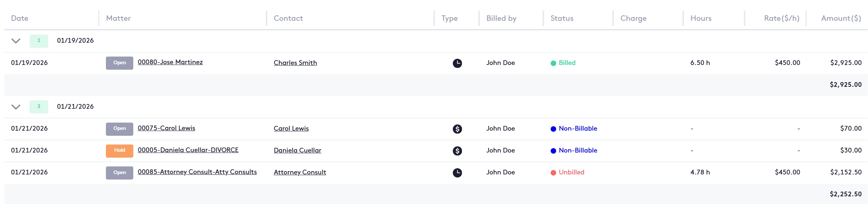This screenshot has width=868, height=208.
Task: Open matter 00005-Daniela Cuellar-DIVORCE
Action: [188, 150]
